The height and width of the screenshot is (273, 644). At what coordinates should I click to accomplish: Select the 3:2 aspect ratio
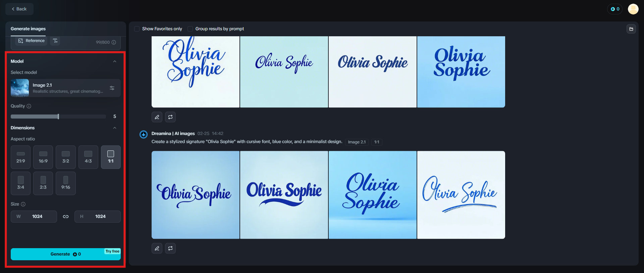pyautogui.click(x=66, y=157)
